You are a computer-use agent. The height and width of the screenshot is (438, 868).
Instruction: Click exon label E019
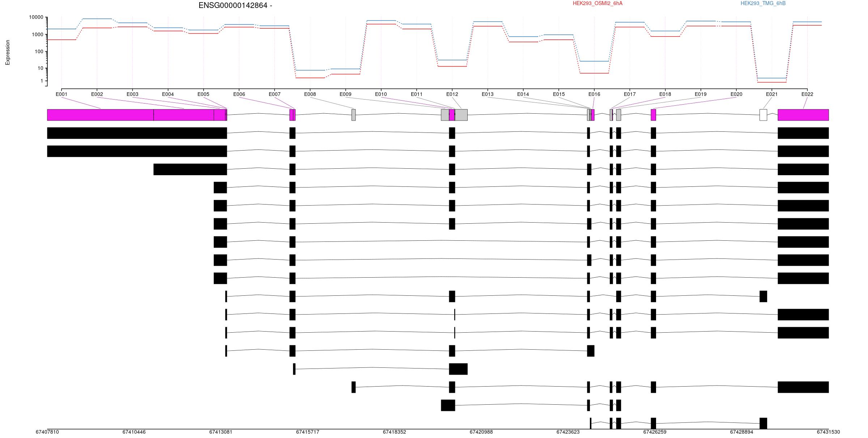[701, 94]
